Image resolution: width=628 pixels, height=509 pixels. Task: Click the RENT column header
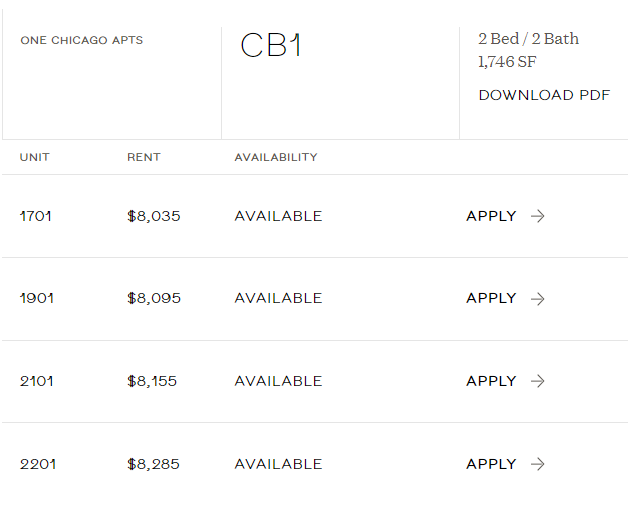coord(144,157)
